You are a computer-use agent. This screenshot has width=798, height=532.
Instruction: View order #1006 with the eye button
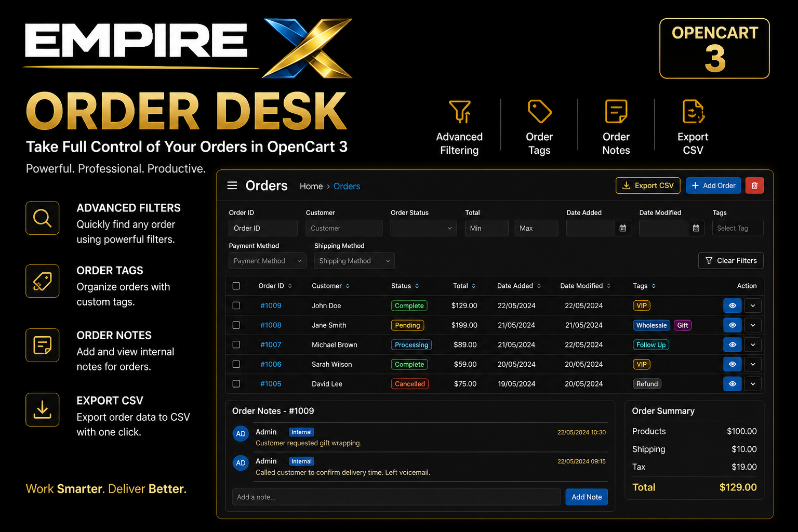click(733, 364)
